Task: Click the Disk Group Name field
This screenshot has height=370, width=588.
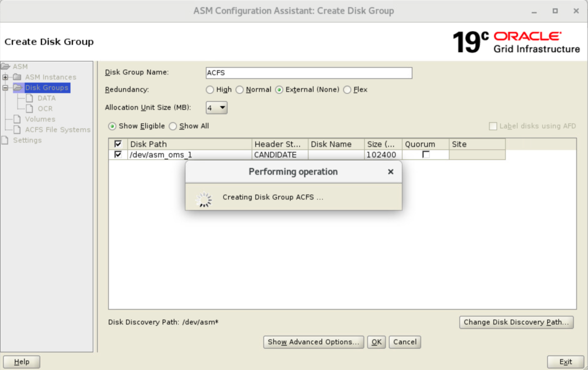Action: [x=309, y=73]
